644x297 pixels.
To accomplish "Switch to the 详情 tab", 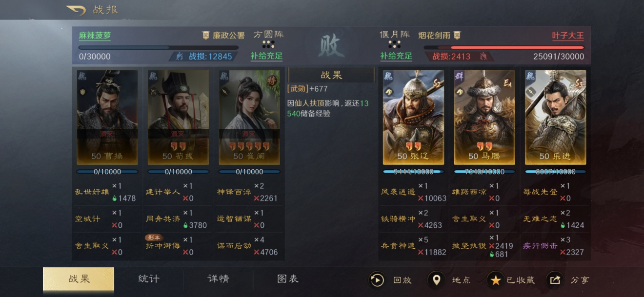I will pos(218,279).
